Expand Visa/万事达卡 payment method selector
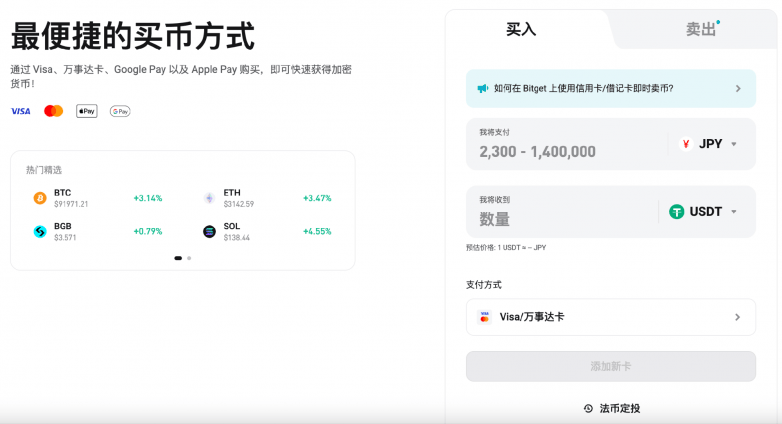The height and width of the screenshot is (424, 782). [610, 317]
